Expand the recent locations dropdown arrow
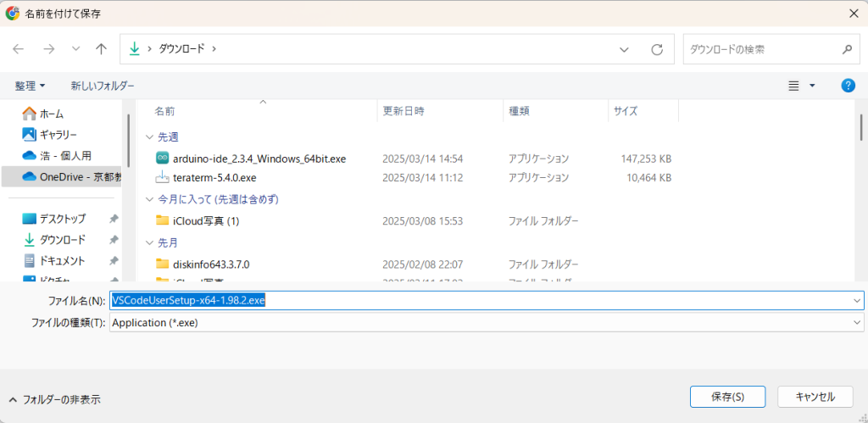The width and height of the screenshot is (868, 423). (x=75, y=49)
